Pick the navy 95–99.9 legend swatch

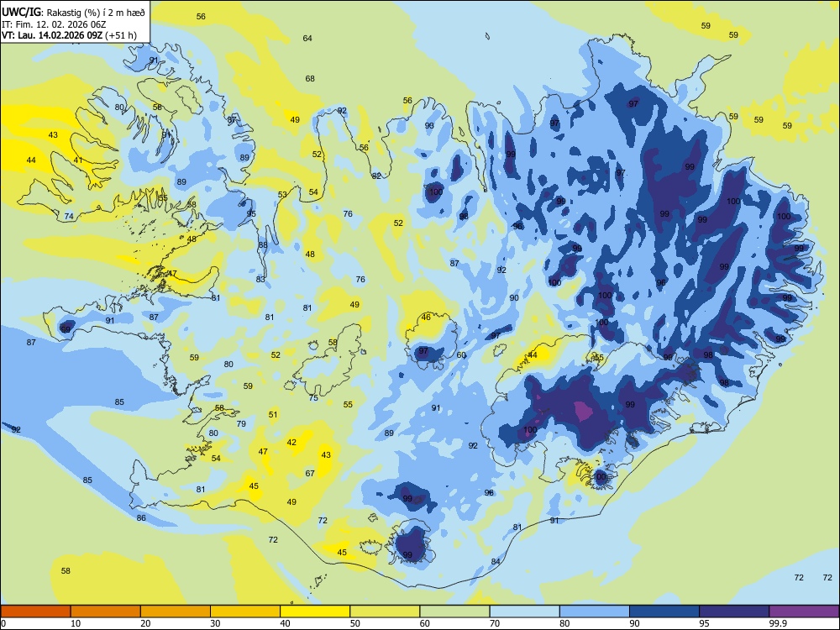734,612
